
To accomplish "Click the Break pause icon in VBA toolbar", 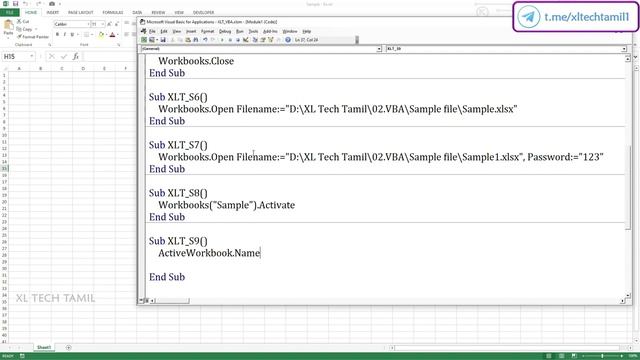I will point(230,40).
